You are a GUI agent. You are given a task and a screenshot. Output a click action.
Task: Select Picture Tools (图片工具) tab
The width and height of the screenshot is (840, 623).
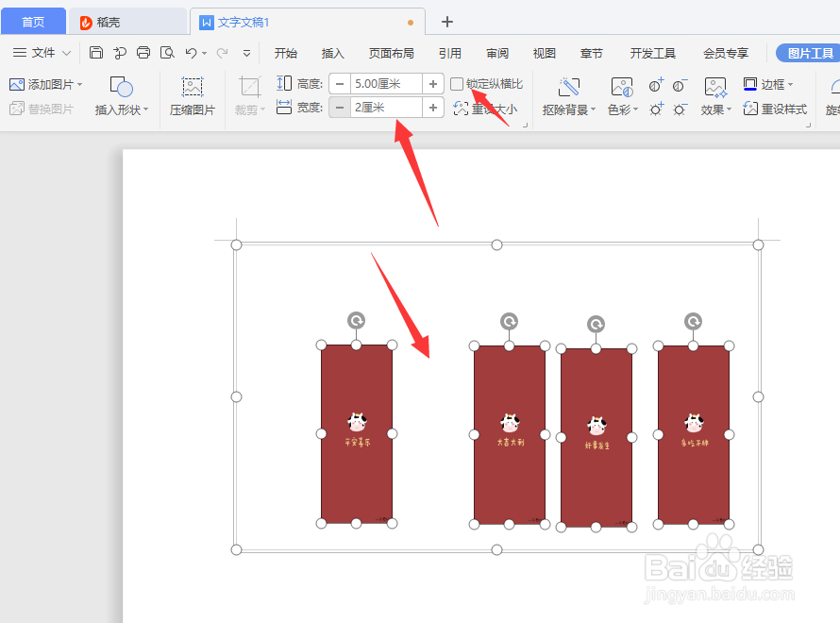[x=810, y=53]
